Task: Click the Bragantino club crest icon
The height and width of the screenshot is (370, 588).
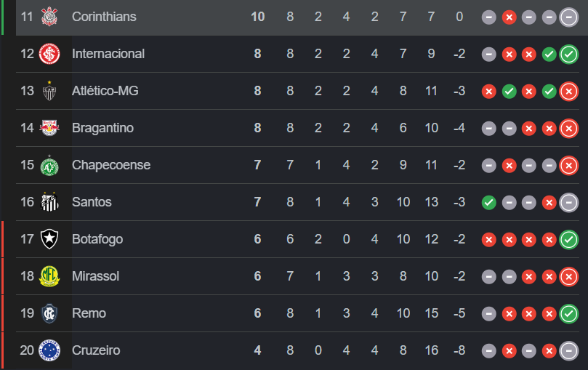Action: point(49,128)
